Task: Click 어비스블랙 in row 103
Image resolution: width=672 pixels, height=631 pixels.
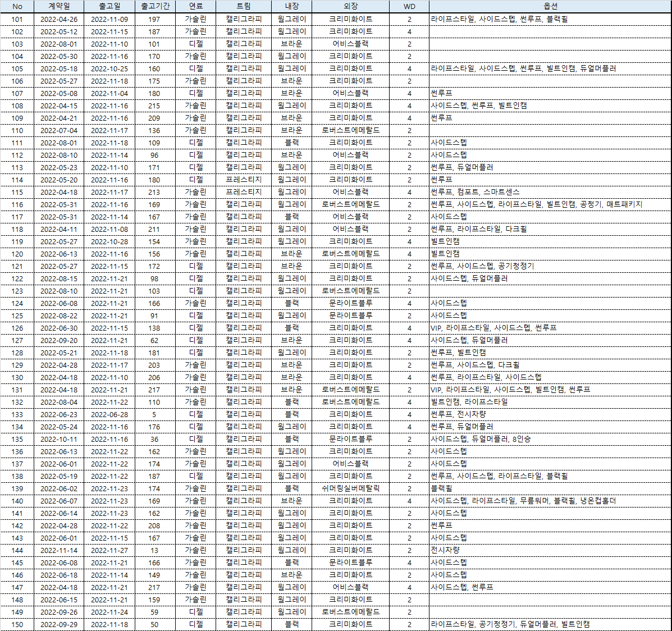Action: coord(350,44)
